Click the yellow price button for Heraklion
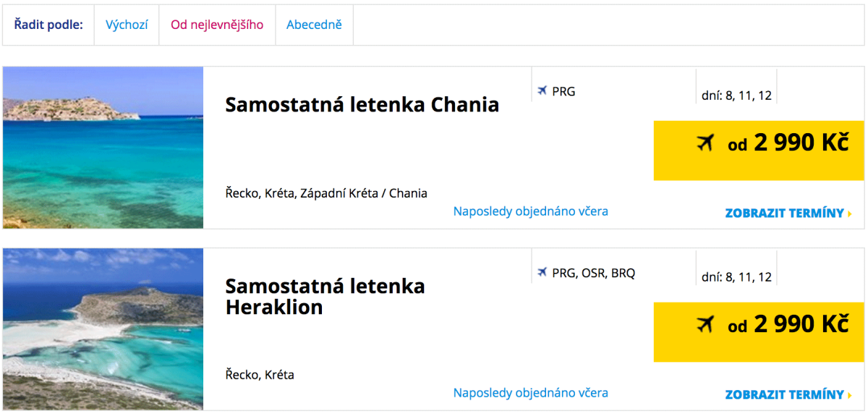Viewport: 868px width, 414px height. [x=759, y=332]
